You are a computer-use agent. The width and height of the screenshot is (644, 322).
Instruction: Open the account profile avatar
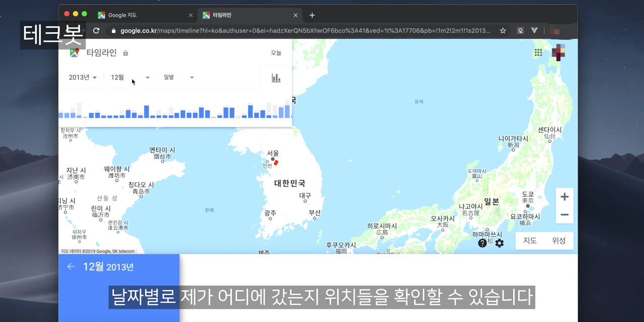(558, 52)
